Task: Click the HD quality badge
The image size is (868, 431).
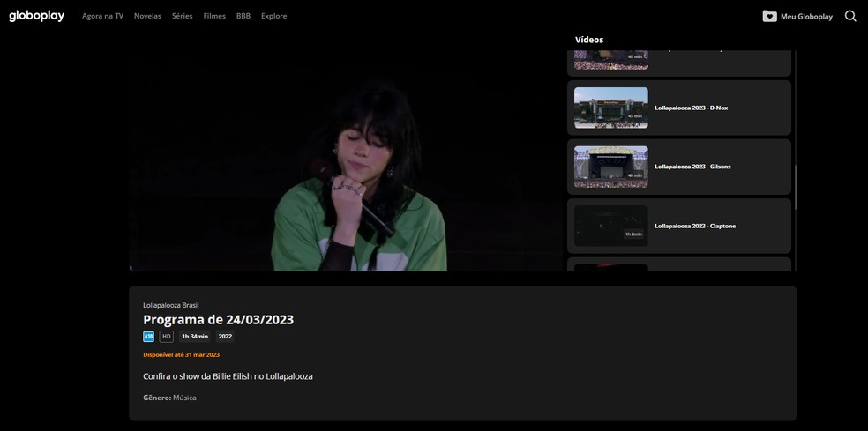Action: [x=167, y=337]
